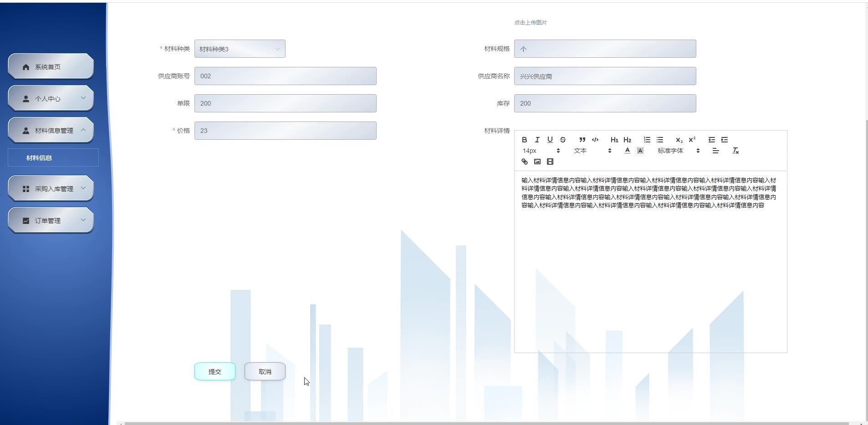Viewport: 868px width, 425px height.
Task: Submit the form with 提交
Action: click(x=215, y=371)
